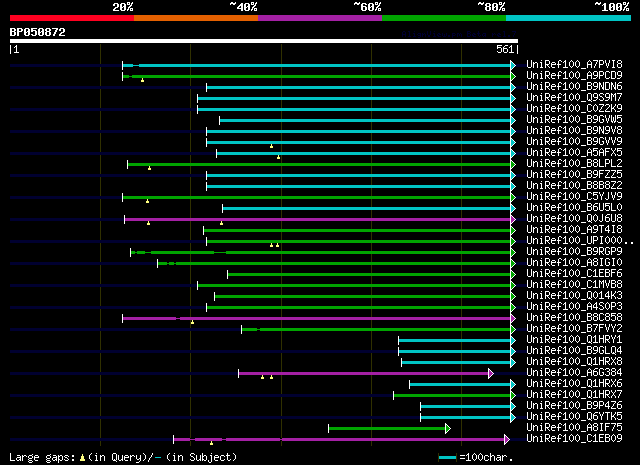Open the UniRef100_B9GVW5 hit label
Image resolution: width=640 pixels, height=465 pixels.
pyautogui.click(x=574, y=120)
